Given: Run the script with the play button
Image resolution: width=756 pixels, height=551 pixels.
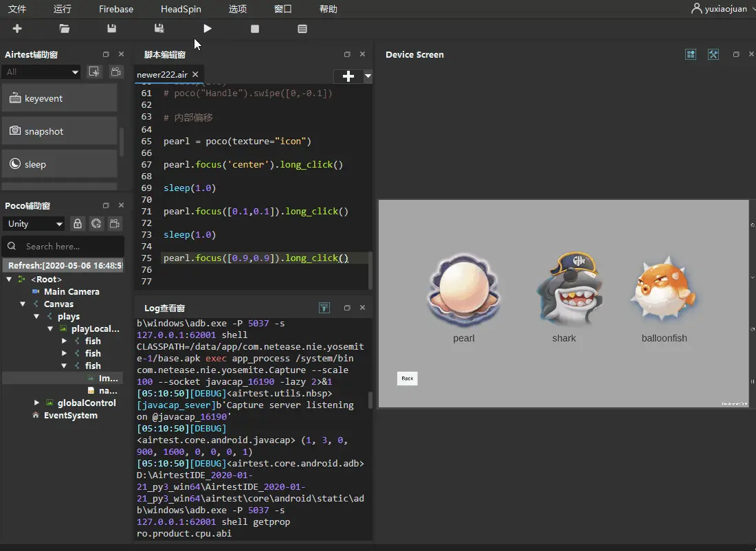Looking at the screenshot, I should tap(208, 29).
